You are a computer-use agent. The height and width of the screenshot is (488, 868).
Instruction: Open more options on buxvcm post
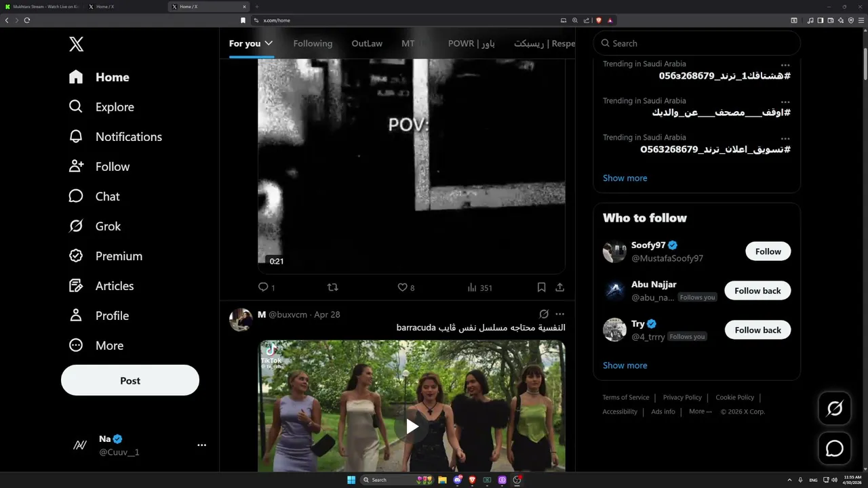tap(559, 314)
